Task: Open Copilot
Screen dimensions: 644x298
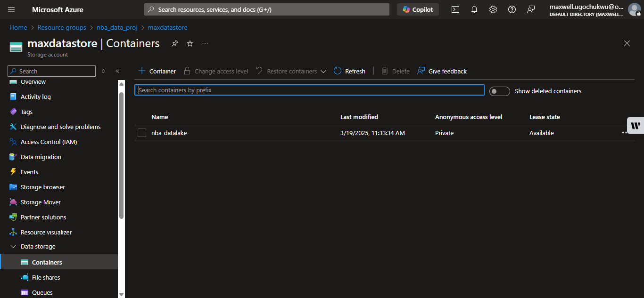Action: [x=418, y=9]
